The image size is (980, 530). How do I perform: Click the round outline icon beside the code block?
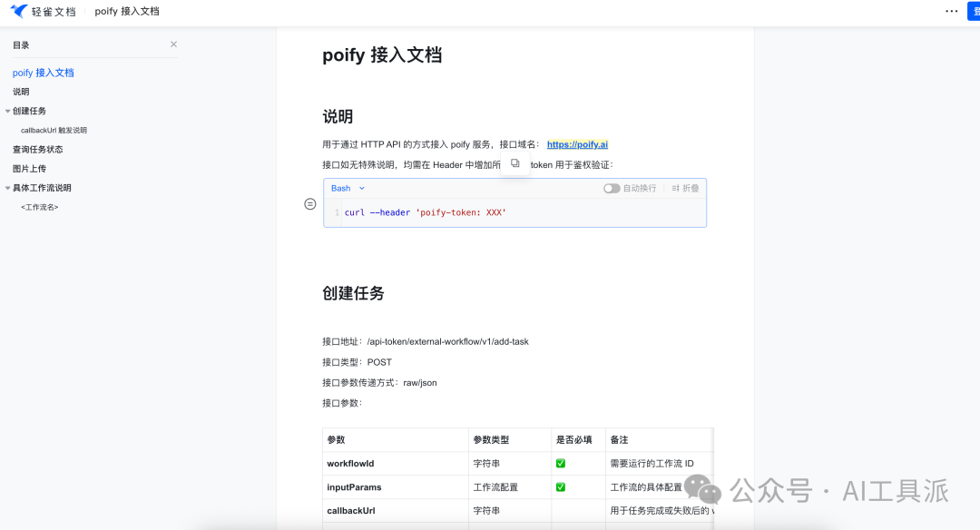(x=310, y=204)
